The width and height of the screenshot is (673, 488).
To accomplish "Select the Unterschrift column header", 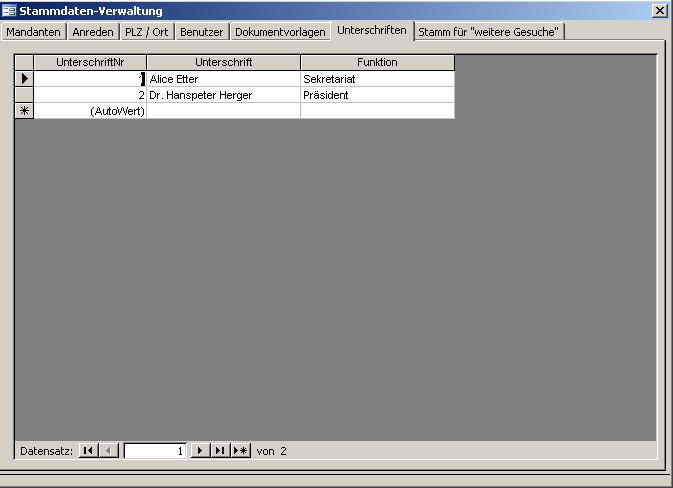I will click(223, 62).
